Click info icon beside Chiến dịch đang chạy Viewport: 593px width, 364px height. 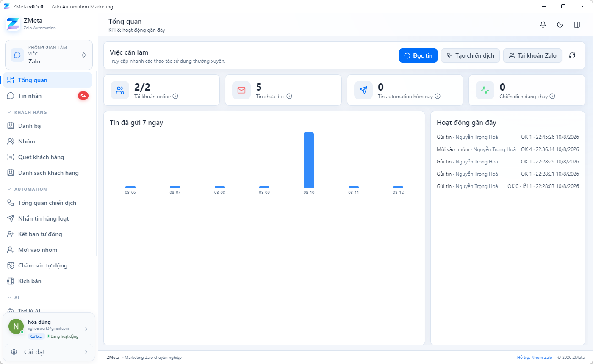tap(552, 97)
